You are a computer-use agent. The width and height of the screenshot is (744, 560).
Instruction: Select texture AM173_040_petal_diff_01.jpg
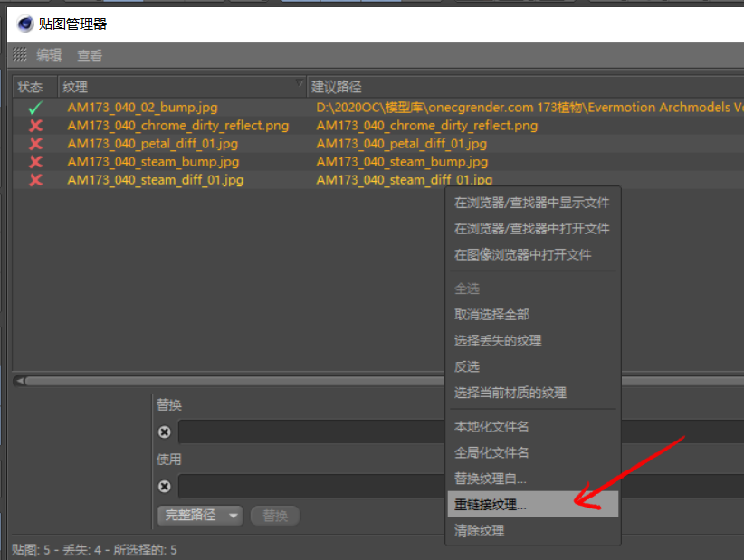pos(152,144)
